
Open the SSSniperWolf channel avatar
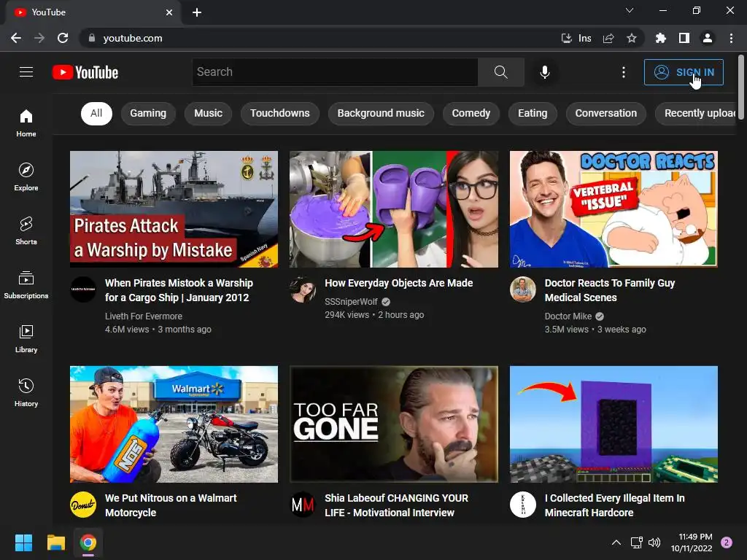(x=303, y=289)
